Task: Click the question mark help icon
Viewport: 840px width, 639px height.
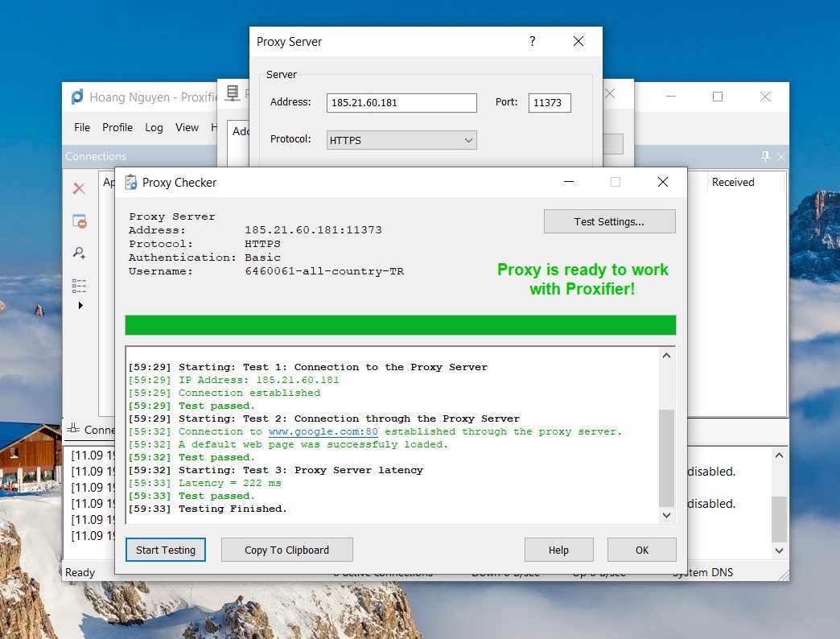Action: [532, 42]
